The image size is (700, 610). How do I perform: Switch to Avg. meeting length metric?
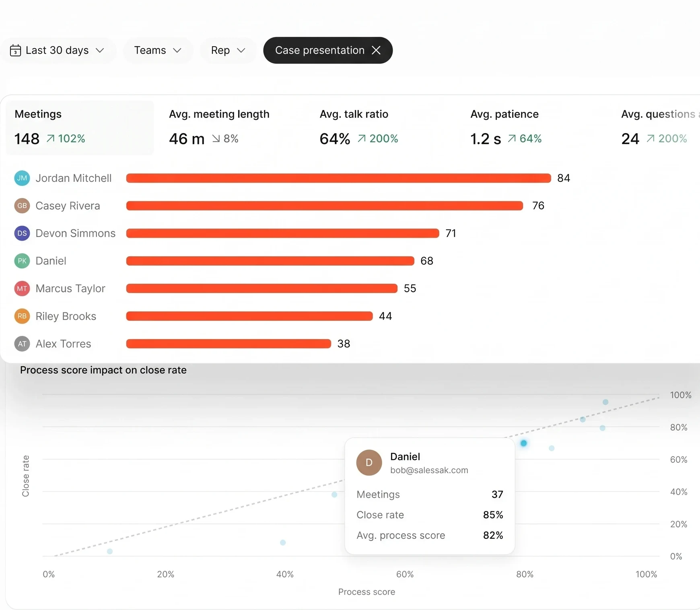click(x=219, y=128)
